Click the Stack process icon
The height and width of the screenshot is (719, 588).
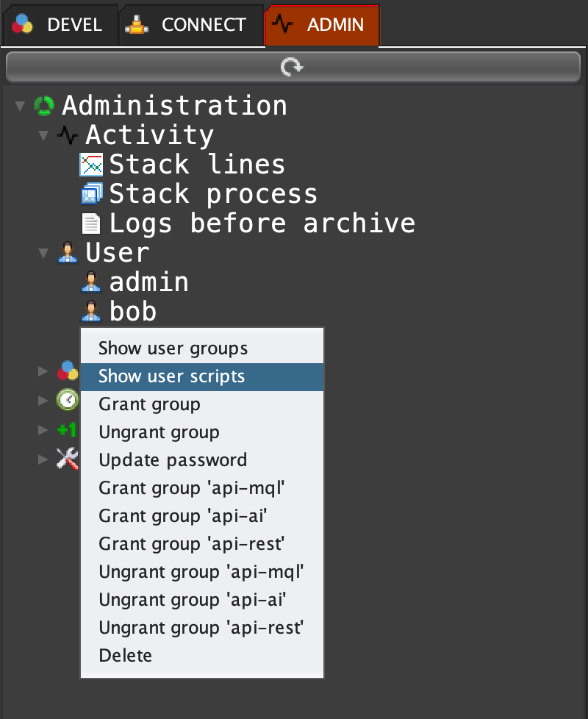pos(90,194)
